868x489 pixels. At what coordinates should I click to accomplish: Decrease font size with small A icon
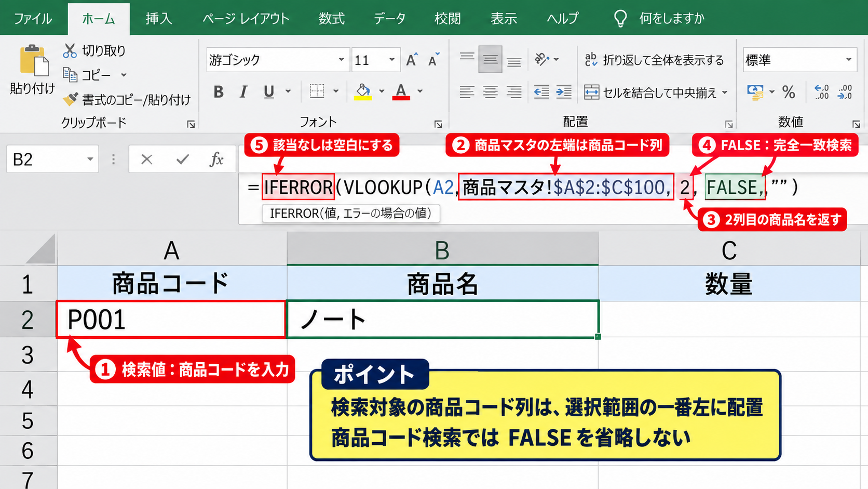coord(433,60)
